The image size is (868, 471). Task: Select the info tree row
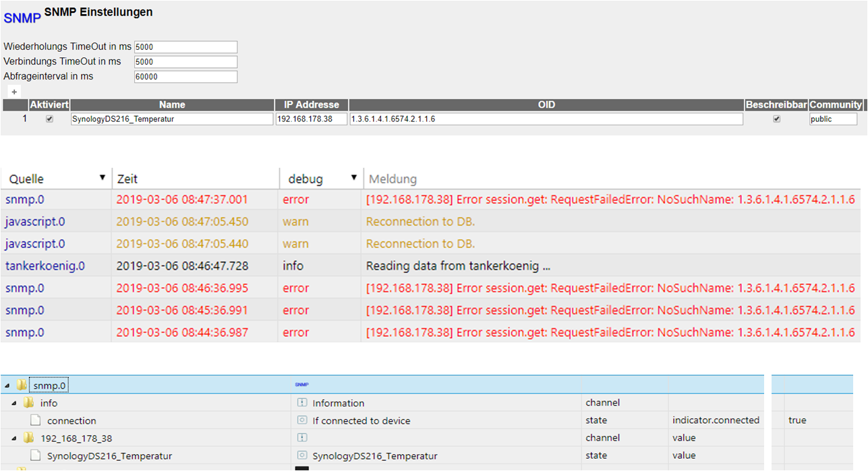(x=383, y=403)
